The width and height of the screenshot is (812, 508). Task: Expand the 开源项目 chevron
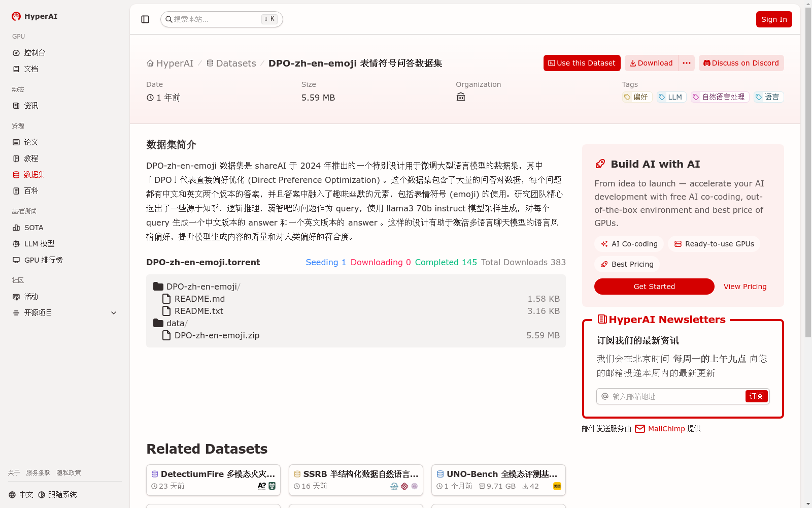(x=114, y=313)
